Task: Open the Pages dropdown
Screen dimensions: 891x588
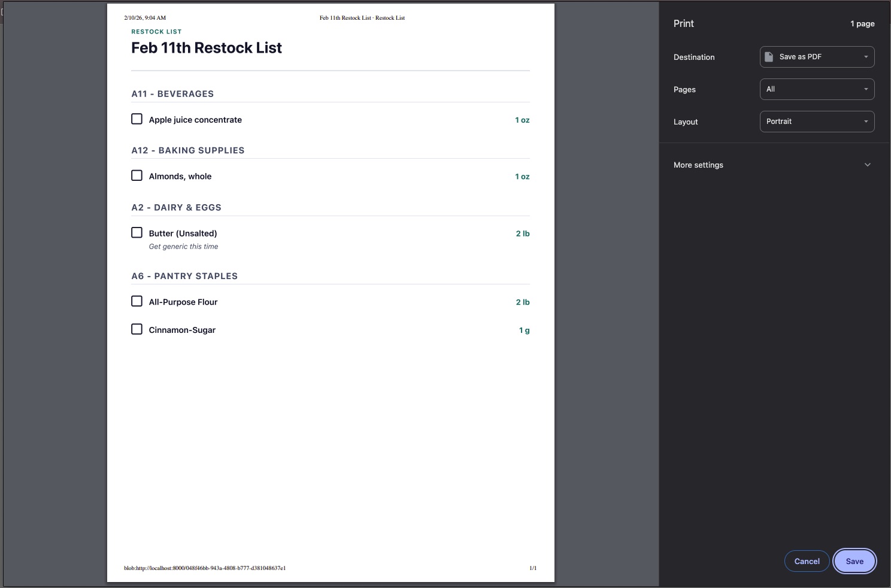Action: 817,89
